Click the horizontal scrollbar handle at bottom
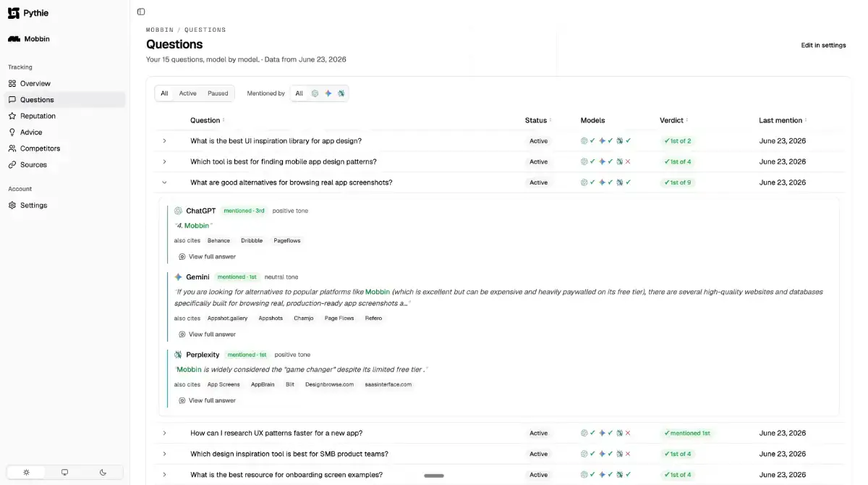Image resolution: width=868 pixels, height=485 pixels. pyautogui.click(x=434, y=476)
